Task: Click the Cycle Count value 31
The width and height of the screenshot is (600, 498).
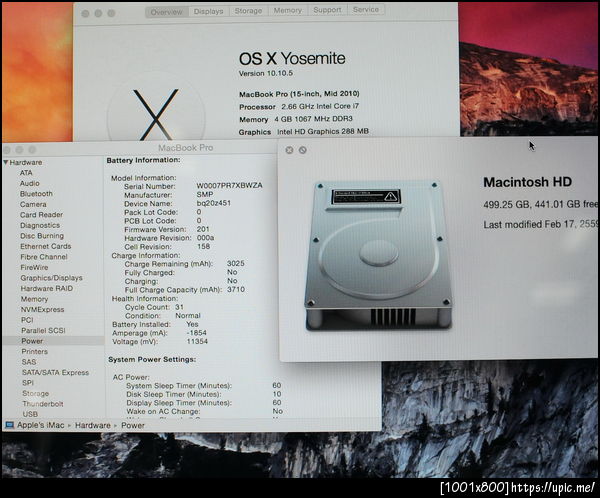Action: (x=179, y=307)
